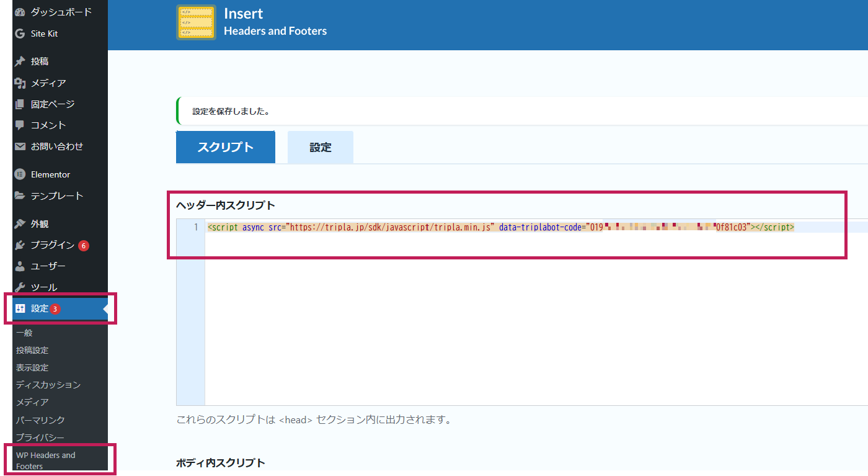Click the Plugins plug icon

point(20,245)
